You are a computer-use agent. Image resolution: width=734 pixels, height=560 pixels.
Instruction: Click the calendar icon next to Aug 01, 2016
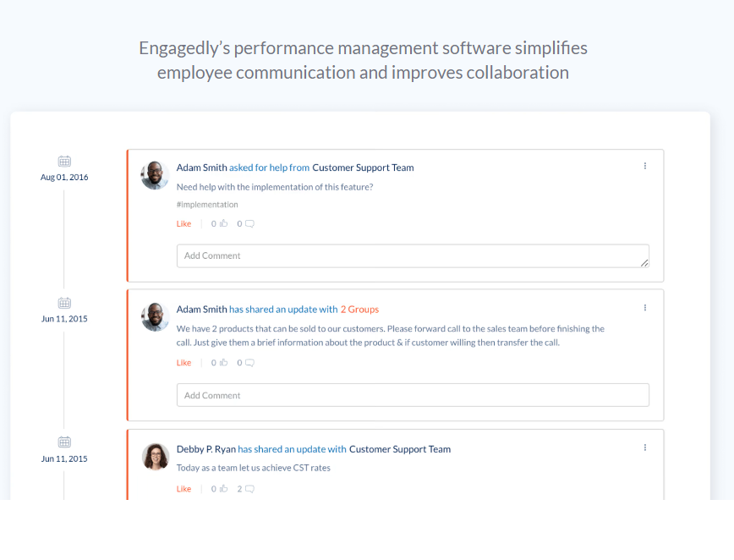coord(64,160)
